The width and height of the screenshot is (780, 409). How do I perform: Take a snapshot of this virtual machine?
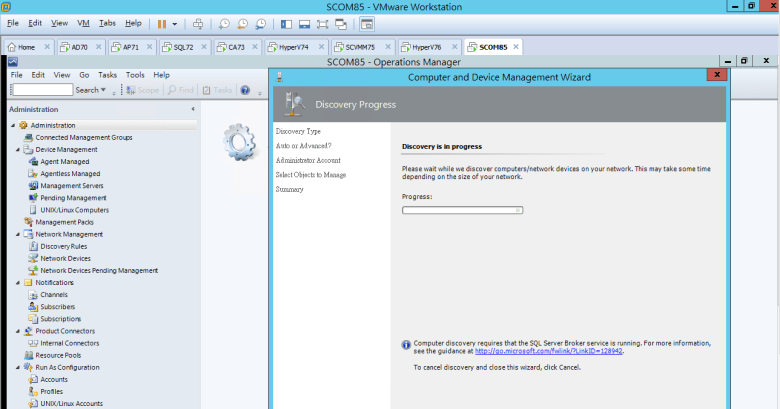tap(225, 22)
